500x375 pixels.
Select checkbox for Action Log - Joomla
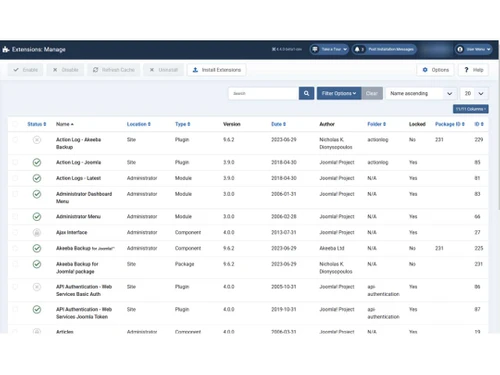tap(15, 162)
